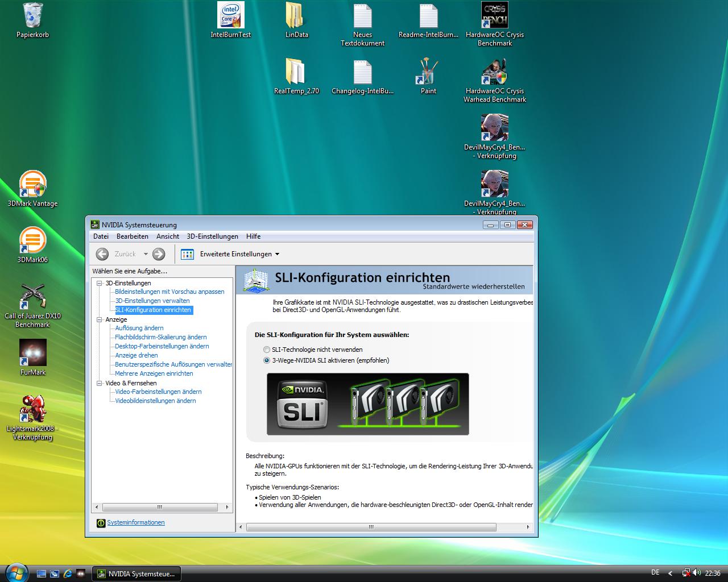Screen dimensions: 728x582
Task: Click the network tray icon
Action: point(686,573)
